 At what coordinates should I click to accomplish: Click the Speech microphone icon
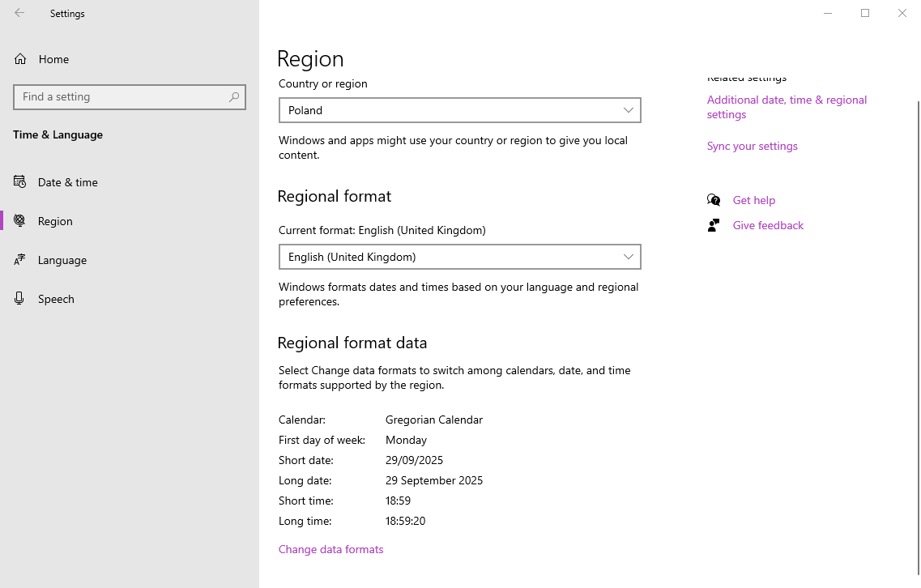tap(20, 299)
